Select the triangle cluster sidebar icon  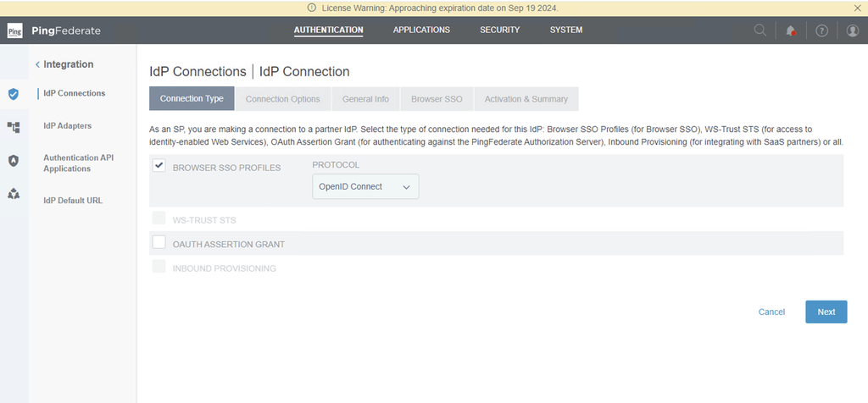click(x=14, y=194)
